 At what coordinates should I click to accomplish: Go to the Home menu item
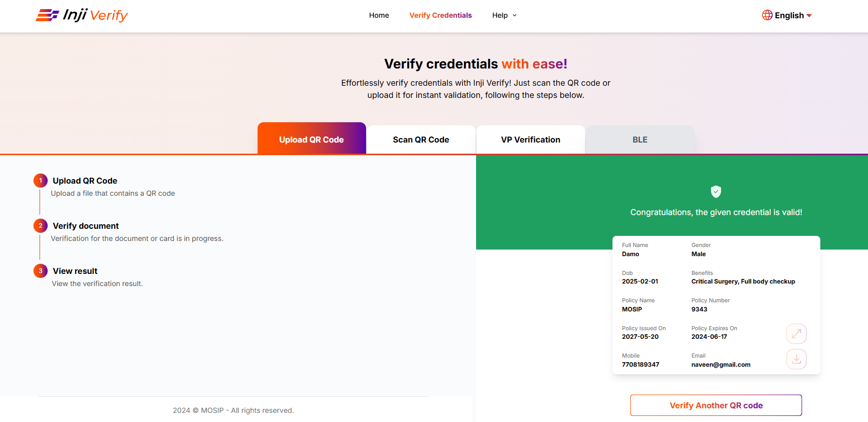(379, 15)
